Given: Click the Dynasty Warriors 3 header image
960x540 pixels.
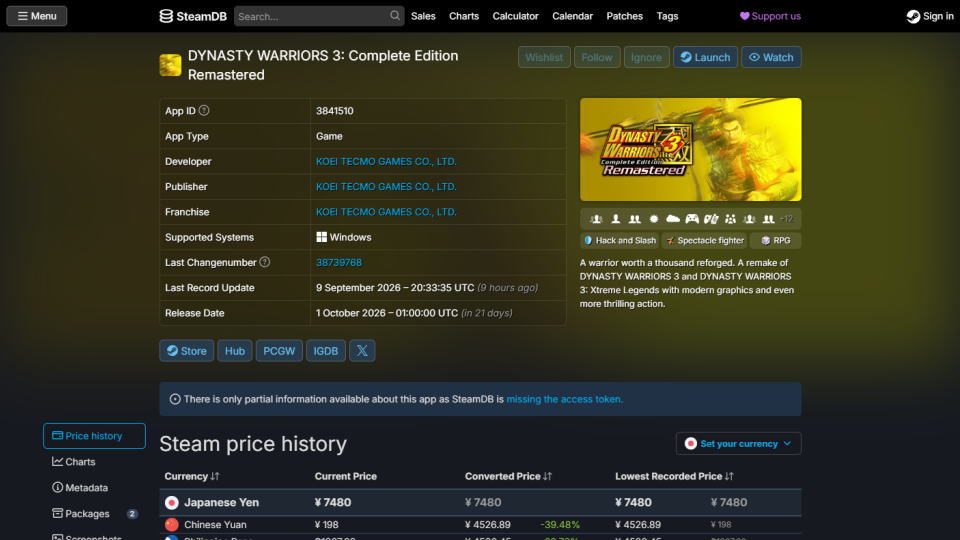Looking at the screenshot, I should 691,149.
